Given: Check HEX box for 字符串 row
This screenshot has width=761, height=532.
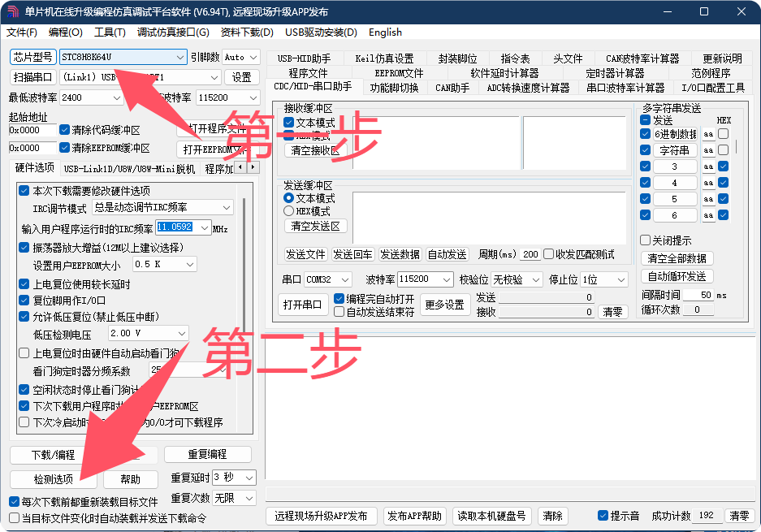Looking at the screenshot, I should click(723, 150).
